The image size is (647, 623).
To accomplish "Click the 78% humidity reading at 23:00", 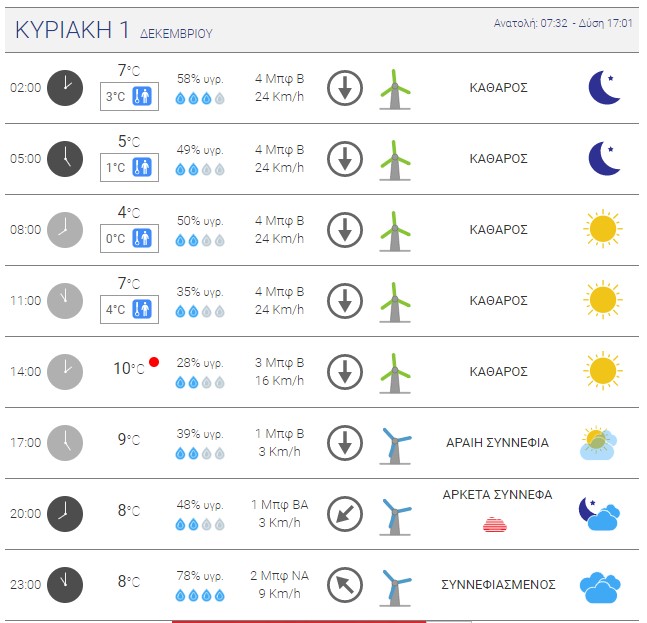I will pyautogui.click(x=200, y=574).
